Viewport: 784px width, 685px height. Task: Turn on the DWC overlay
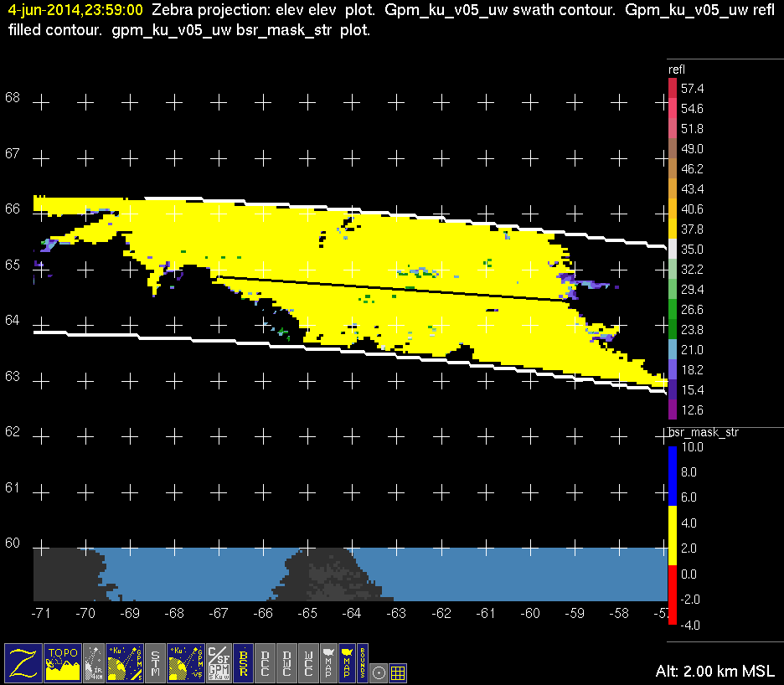287,662
